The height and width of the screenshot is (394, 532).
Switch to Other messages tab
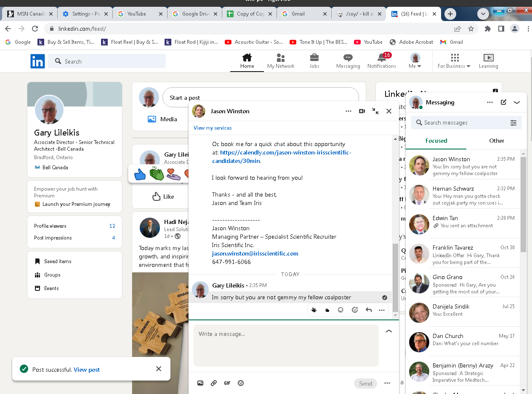click(497, 141)
